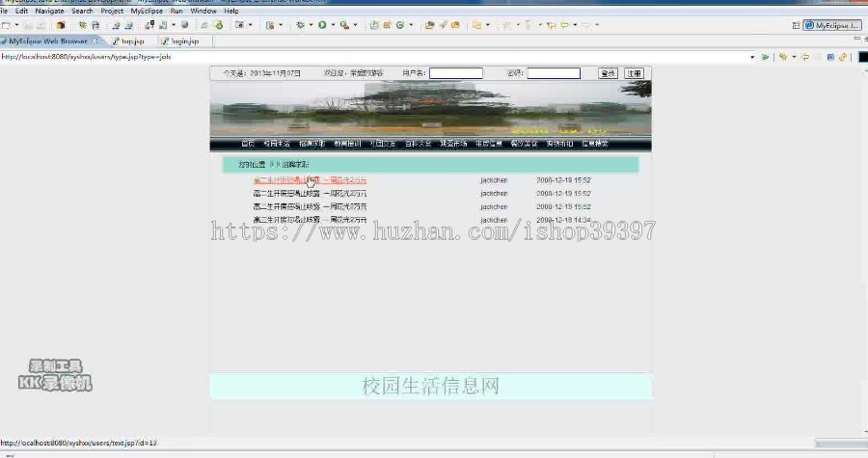Minimize the editor area using its minimize icon
This screenshot has width=868, height=458.
(857, 39)
